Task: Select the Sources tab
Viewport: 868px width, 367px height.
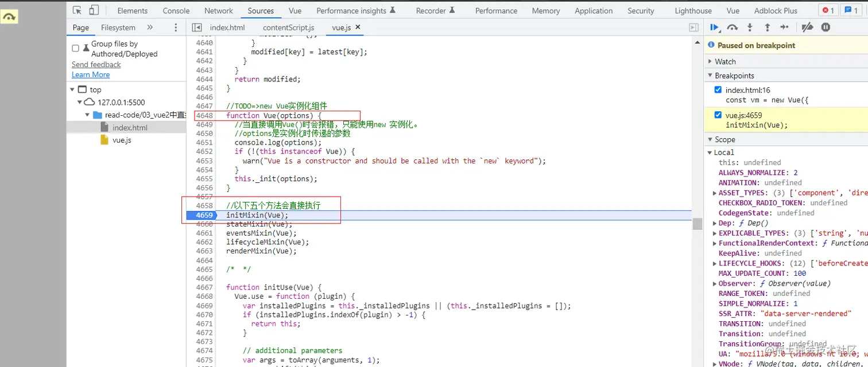Action: 261,11
